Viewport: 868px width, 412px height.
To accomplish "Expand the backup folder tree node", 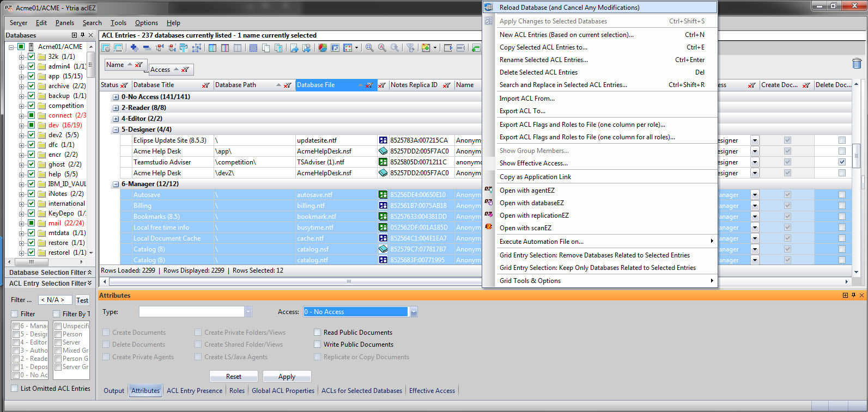I will [22, 96].
